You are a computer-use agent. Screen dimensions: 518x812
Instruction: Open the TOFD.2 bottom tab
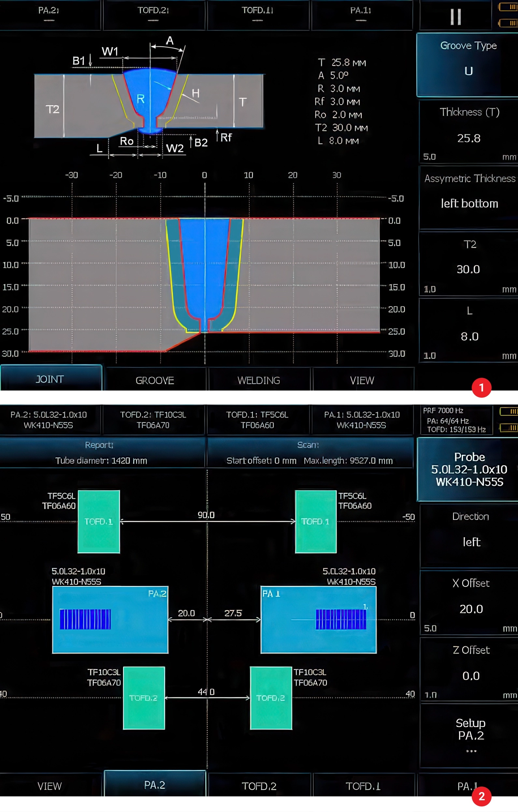tap(258, 786)
